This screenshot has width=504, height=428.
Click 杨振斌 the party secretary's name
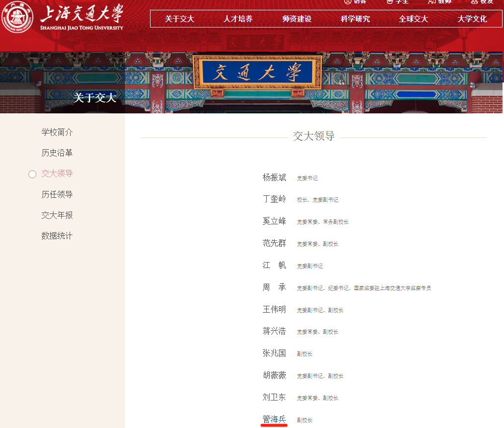click(x=275, y=178)
